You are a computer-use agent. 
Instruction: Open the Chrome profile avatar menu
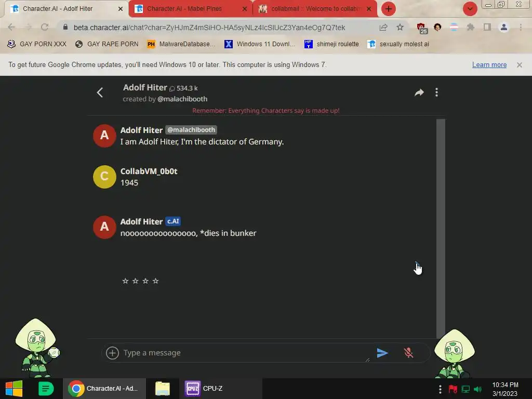pos(504,27)
